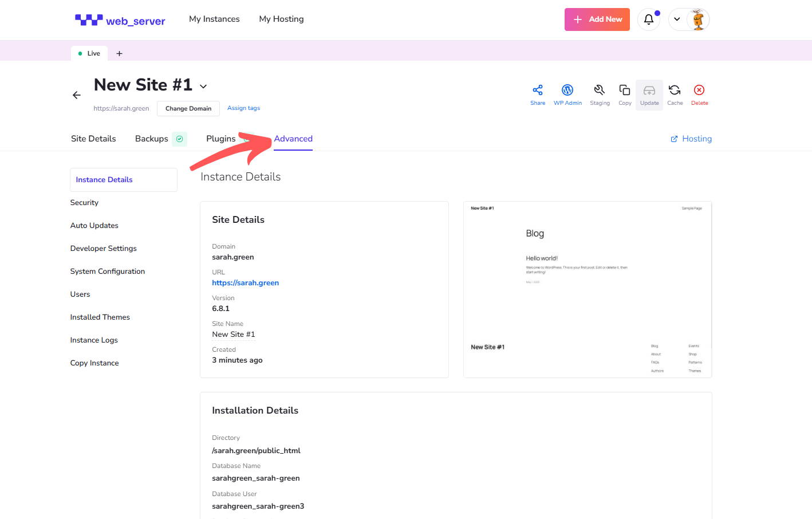This screenshot has width=812, height=519.
Task: Click the Change Domain button
Action: [188, 108]
